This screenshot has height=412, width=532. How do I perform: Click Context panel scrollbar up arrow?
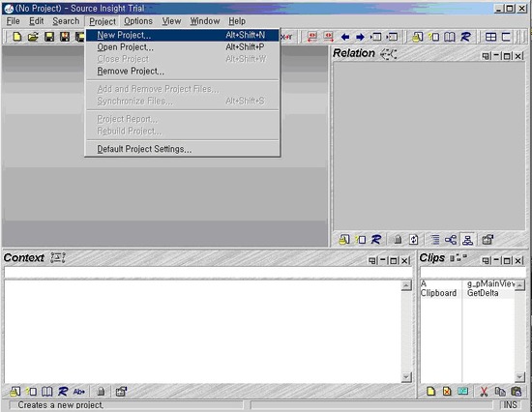click(x=406, y=285)
